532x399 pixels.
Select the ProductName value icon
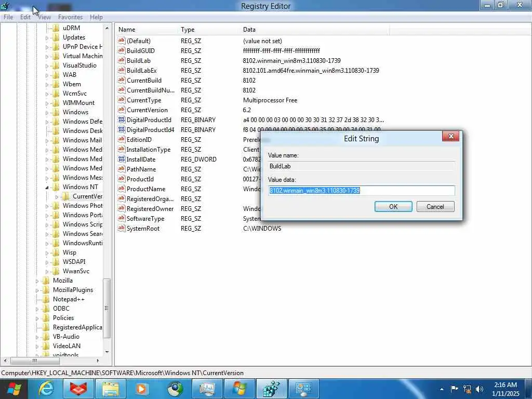point(122,188)
